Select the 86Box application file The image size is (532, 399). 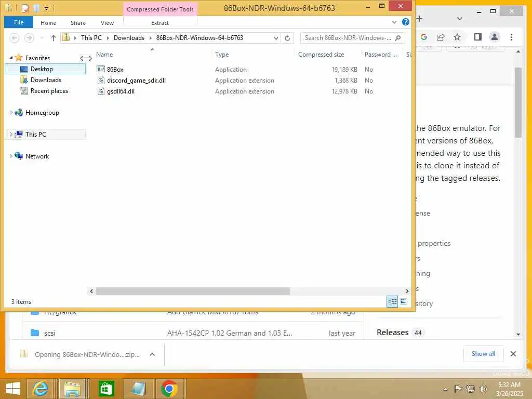pos(115,69)
